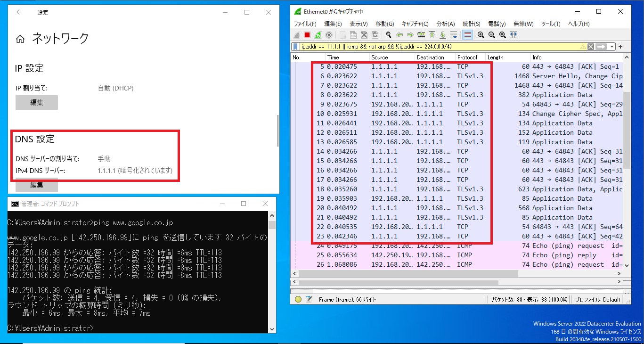
Task: Click the reload capture file toolbar icon
Action: 375,35
